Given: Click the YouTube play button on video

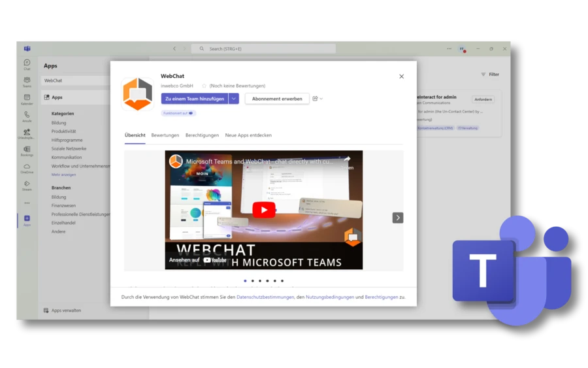Looking at the screenshot, I should 264,210.
